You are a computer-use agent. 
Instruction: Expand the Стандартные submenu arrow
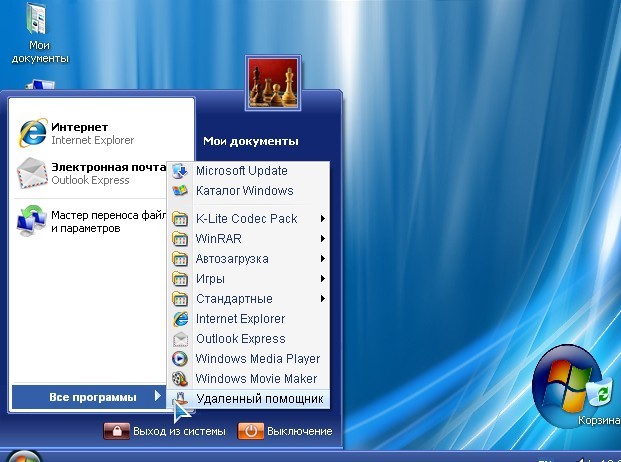tap(323, 299)
